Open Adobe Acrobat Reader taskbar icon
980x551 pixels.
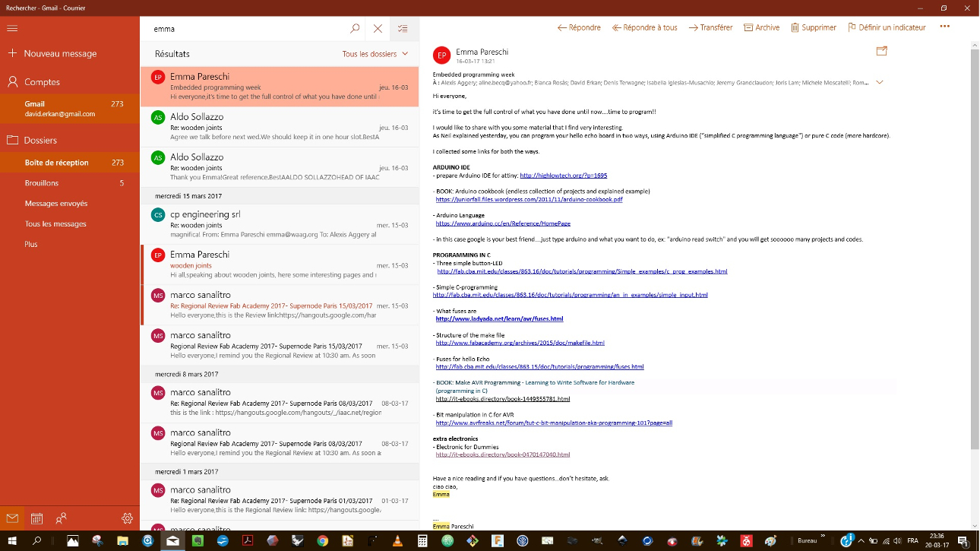[248, 541]
